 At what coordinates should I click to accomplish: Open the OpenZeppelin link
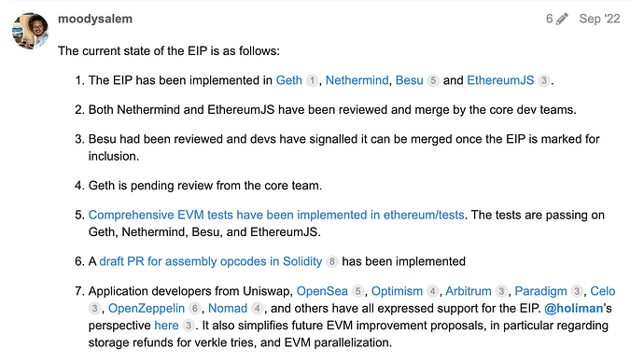[147, 308]
